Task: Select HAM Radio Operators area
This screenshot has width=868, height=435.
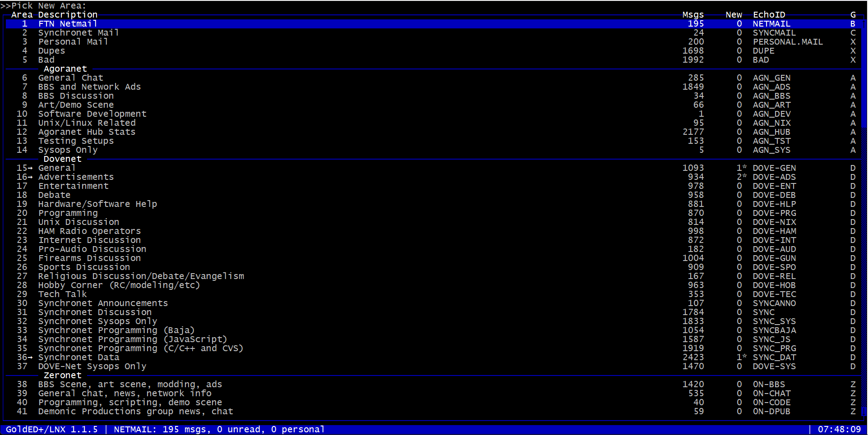Action: point(434,231)
